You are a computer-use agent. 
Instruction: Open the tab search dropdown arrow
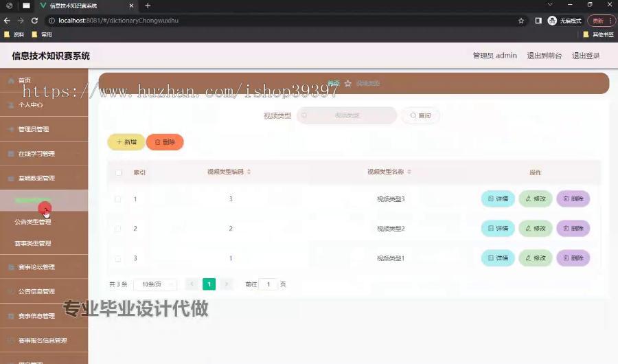[x=550, y=5]
